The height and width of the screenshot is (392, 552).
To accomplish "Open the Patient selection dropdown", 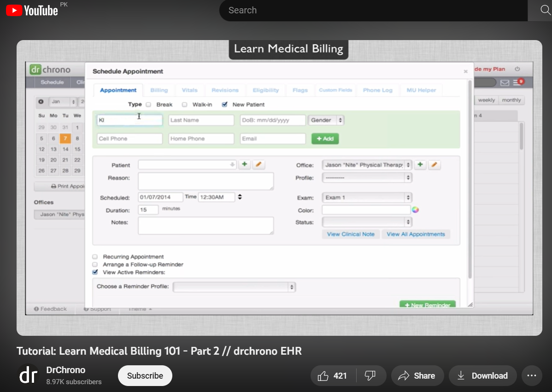I will coord(187,165).
